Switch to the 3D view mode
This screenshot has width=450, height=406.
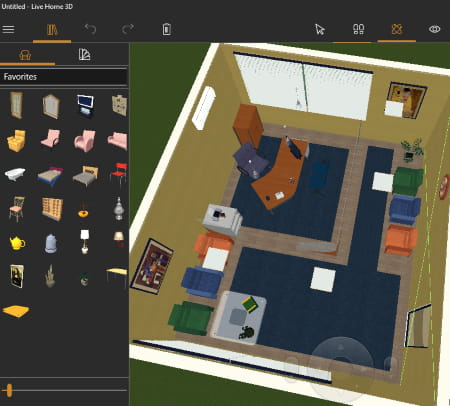point(397,29)
